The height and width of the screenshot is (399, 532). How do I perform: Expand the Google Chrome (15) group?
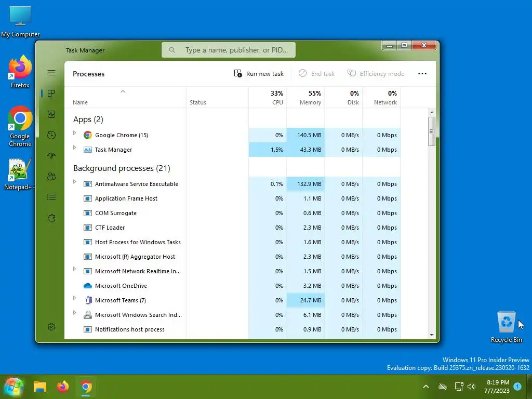[x=75, y=133]
